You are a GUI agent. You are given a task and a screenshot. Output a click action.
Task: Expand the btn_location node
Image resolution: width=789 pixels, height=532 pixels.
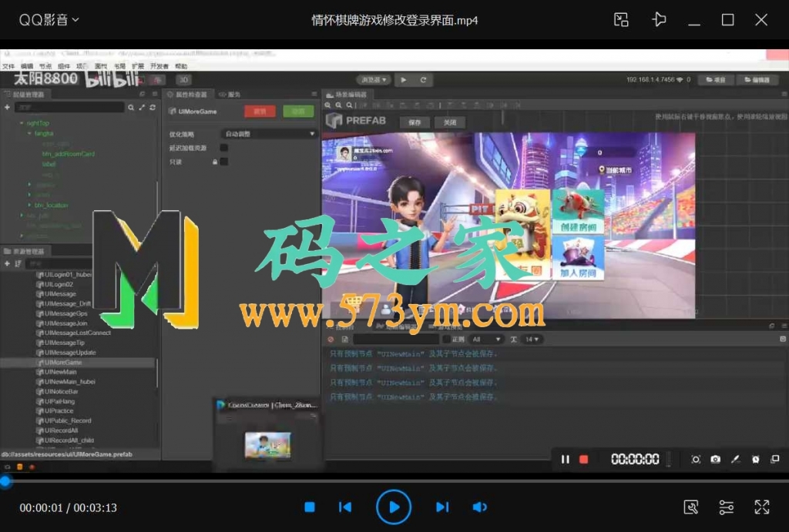[30, 205]
